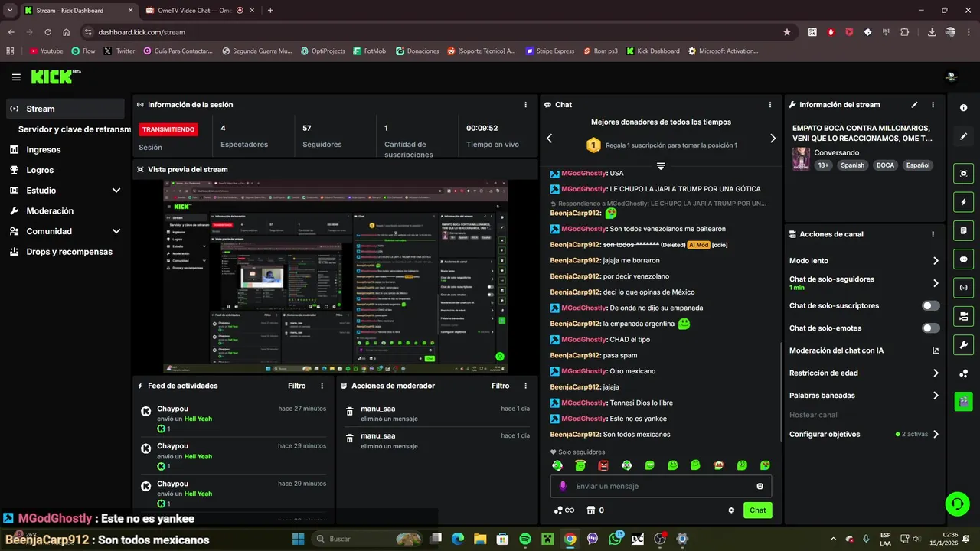Bookmark this page with the star icon
The image size is (980, 551).
pyautogui.click(x=786, y=32)
